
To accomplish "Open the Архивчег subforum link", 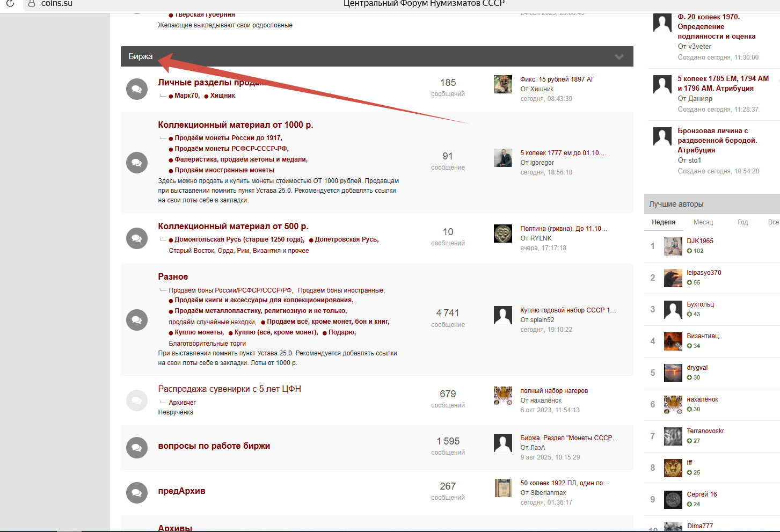I will 182,403.
